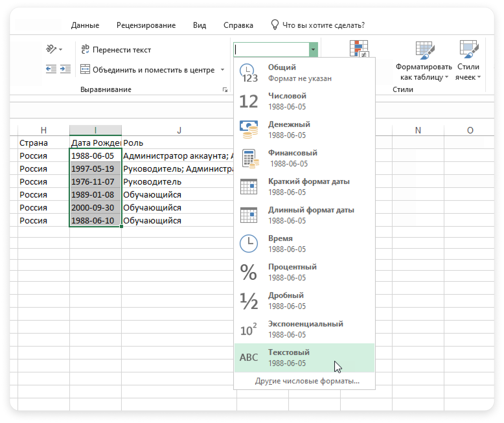Screen dimensions: 504x423
Task: Open the Рецензирование ribbon tab
Action: tap(146, 25)
